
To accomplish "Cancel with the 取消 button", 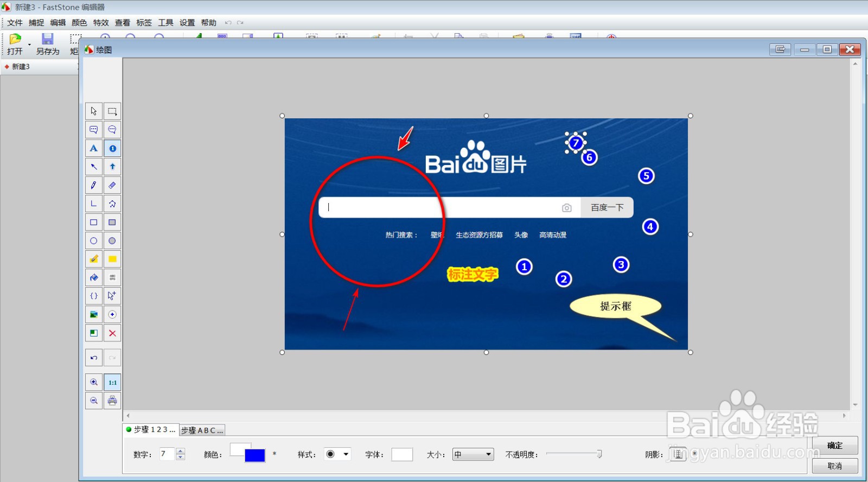I will (x=835, y=466).
